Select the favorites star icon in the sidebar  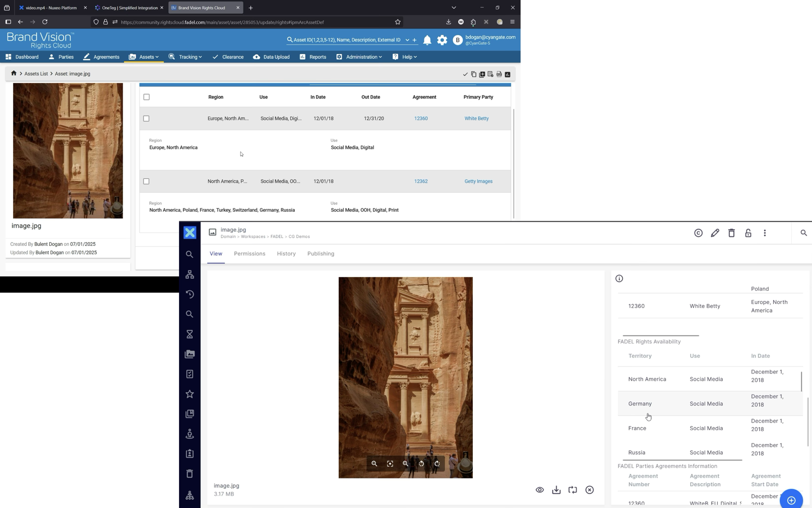[x=190, y=394]
